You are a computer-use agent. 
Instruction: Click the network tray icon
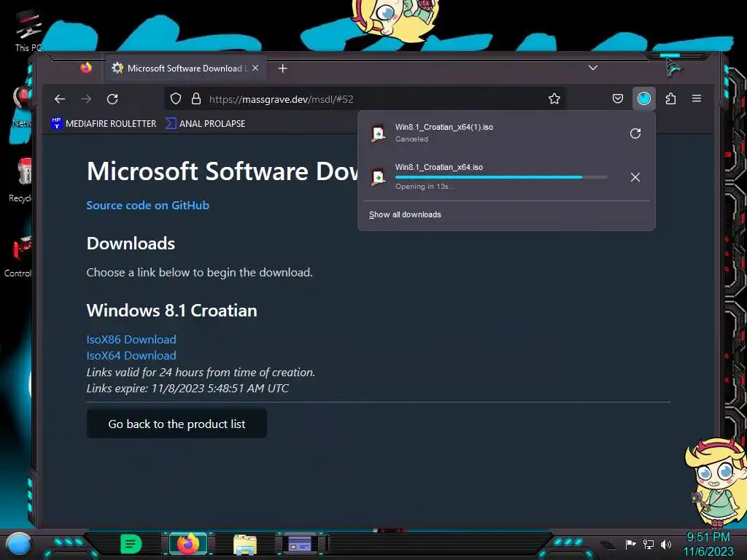pyautogui.click(x=649, y=544)
